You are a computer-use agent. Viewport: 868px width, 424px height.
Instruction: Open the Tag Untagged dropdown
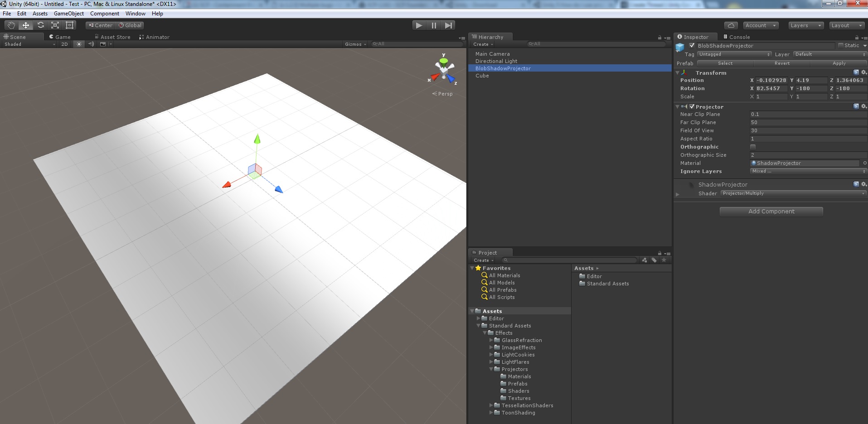(x=734, y=54)
